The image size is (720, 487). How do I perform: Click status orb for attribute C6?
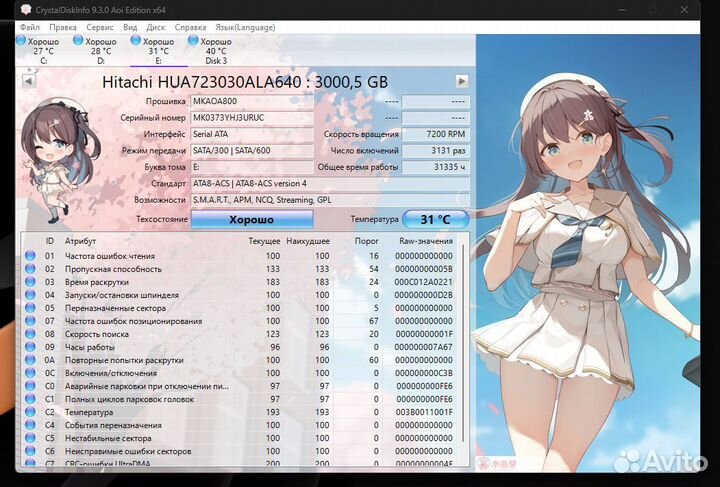click(x=30, y=451)
